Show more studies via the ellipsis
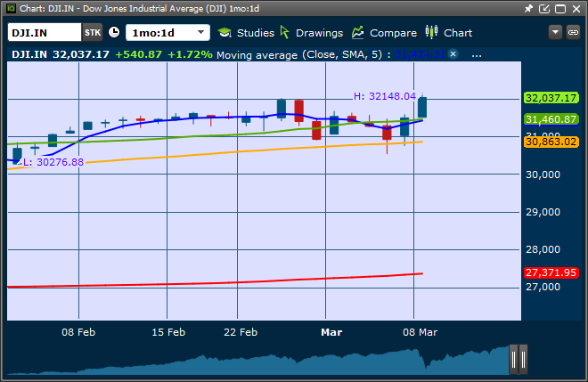 pyautogui.click(x=477, y=55)
